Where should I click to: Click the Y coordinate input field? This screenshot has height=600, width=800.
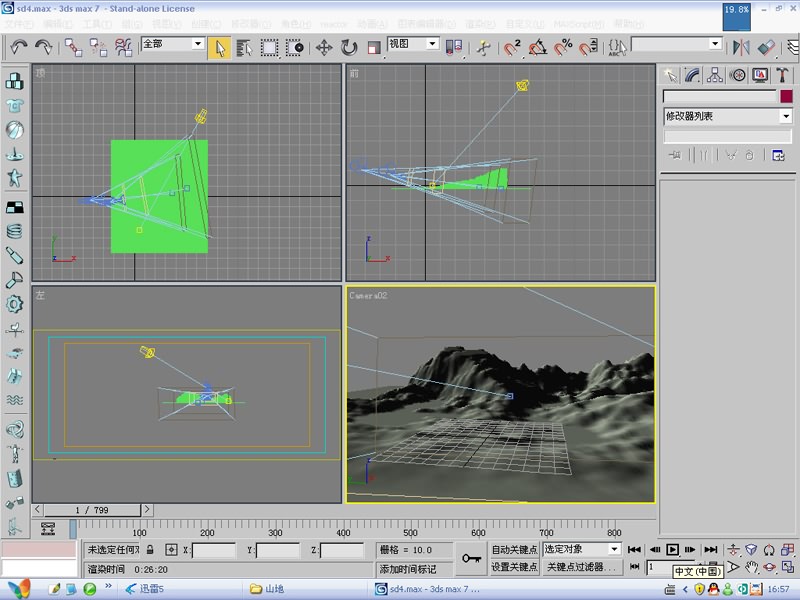[278, 550]
